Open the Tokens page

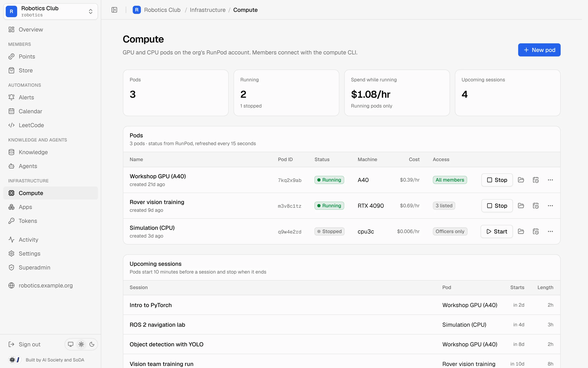[51, 221]
